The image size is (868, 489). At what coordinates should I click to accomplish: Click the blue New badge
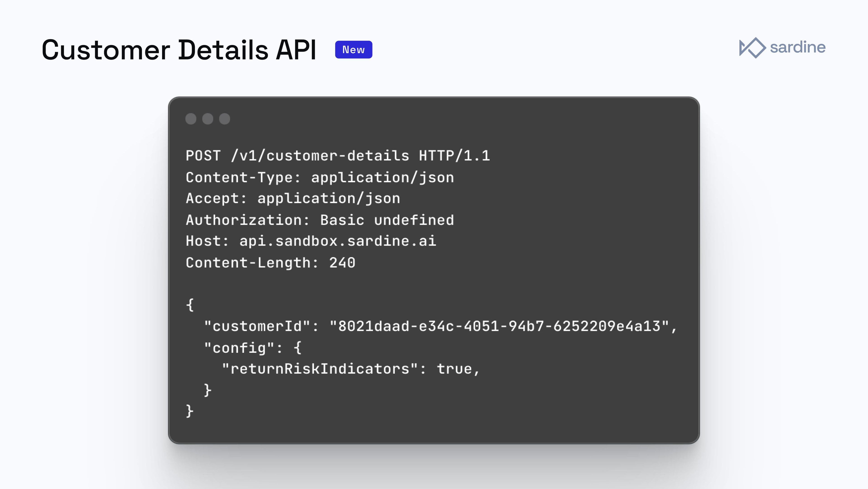click(354, 50)
